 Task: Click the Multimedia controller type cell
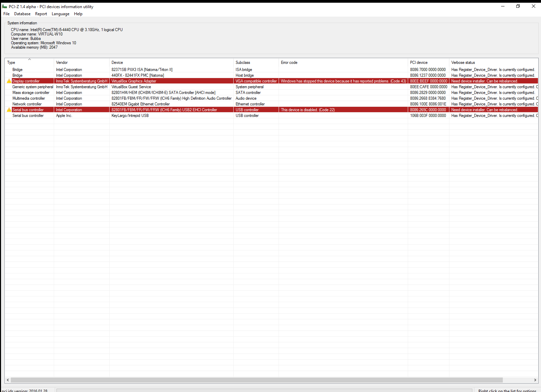click(x=29, y=98)
